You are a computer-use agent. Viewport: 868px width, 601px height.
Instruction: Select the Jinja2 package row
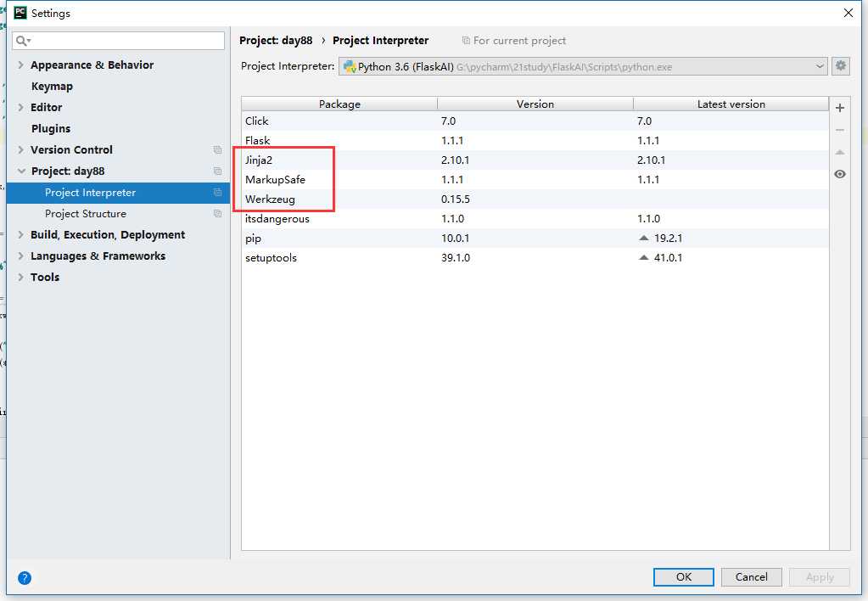tap(535, 160)
